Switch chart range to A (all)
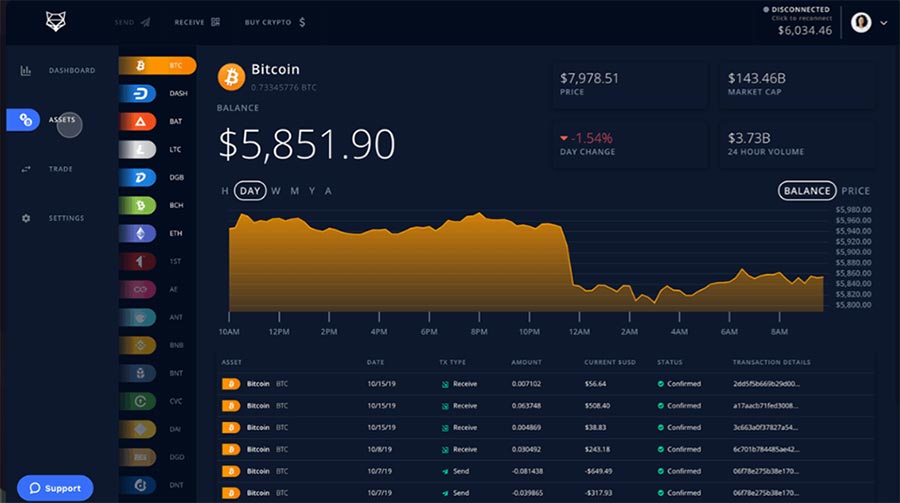This screenshot has width=900, height=503. (328, 191)
